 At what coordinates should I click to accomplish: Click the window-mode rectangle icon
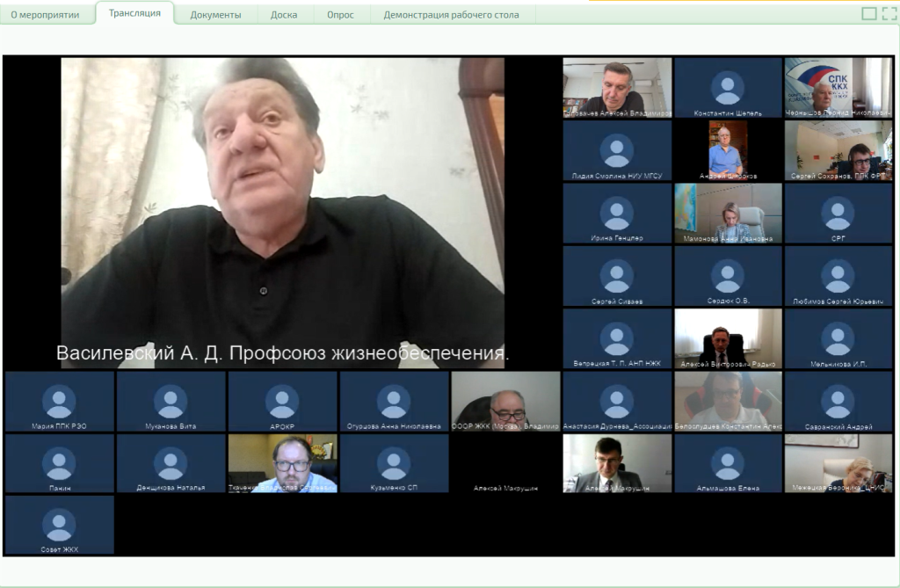point(869,13)
